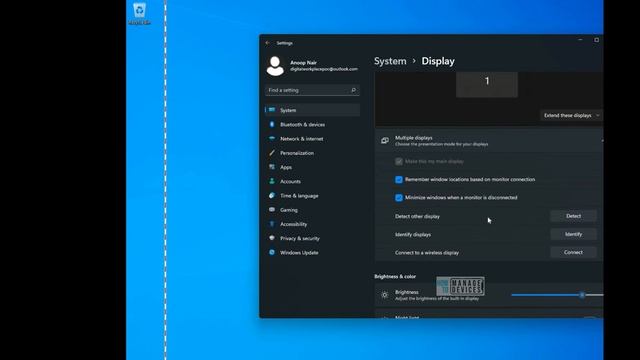Click the Find a setting search box
This screenshot has width=640, height=360.
(x=312, y=90)
